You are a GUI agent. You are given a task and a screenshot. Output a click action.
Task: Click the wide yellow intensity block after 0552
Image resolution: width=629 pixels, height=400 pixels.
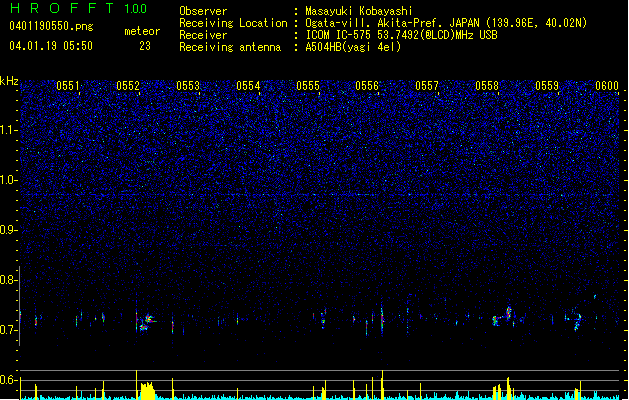[x=147, y=390]
